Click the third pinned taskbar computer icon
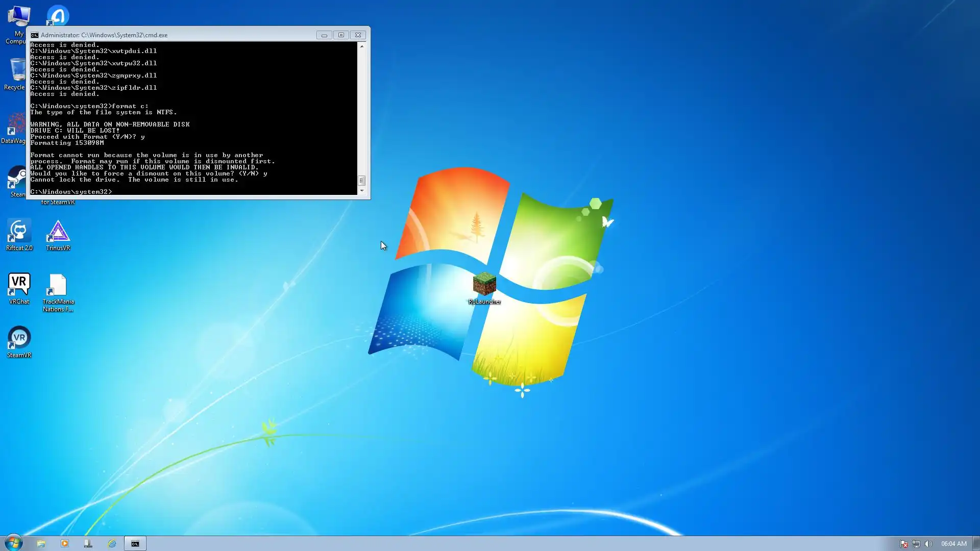The image size is (980, 551). [88, 543]
